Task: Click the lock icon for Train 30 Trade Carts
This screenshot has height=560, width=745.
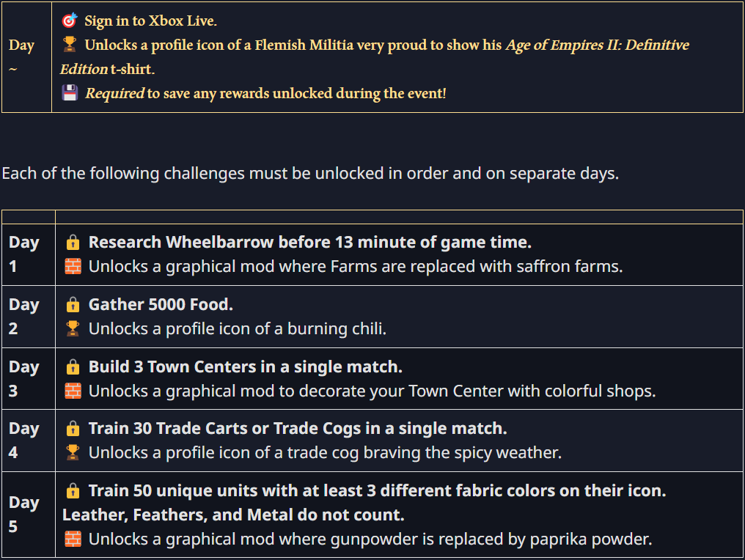Action: click(73, 429)
